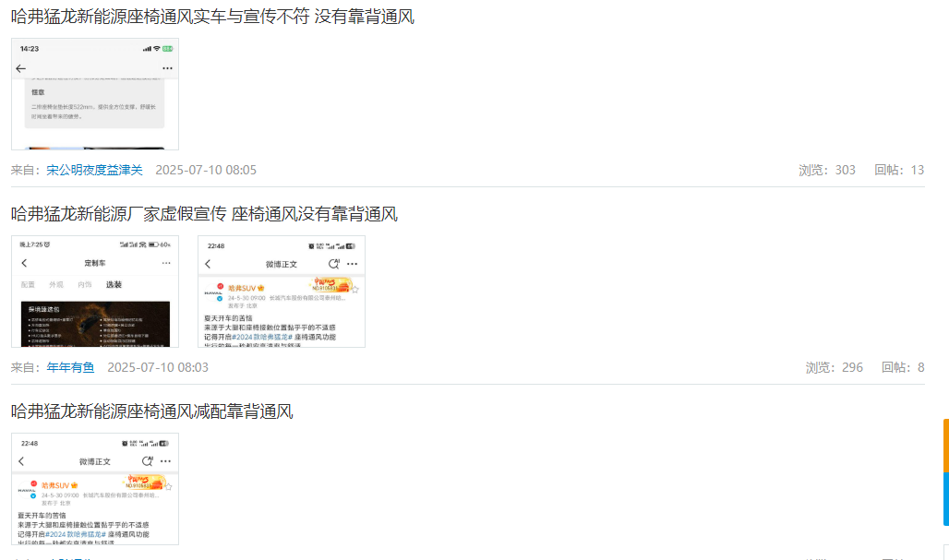The image size is (949, 560).
Task: Click three-dot menu in first thumbnail
Action: pos(168,68)
